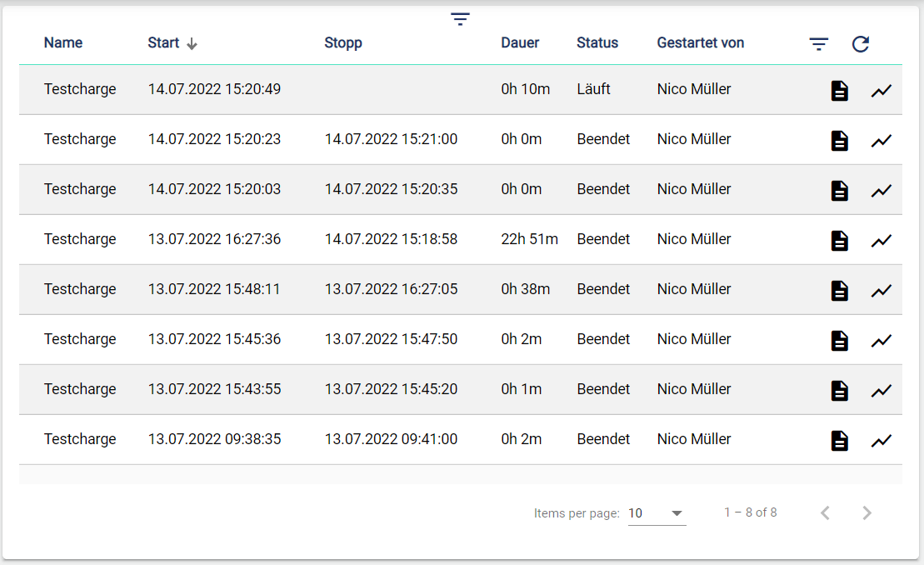Open report for batch started 13.07.2022 15:43:55

coord(840,391)
